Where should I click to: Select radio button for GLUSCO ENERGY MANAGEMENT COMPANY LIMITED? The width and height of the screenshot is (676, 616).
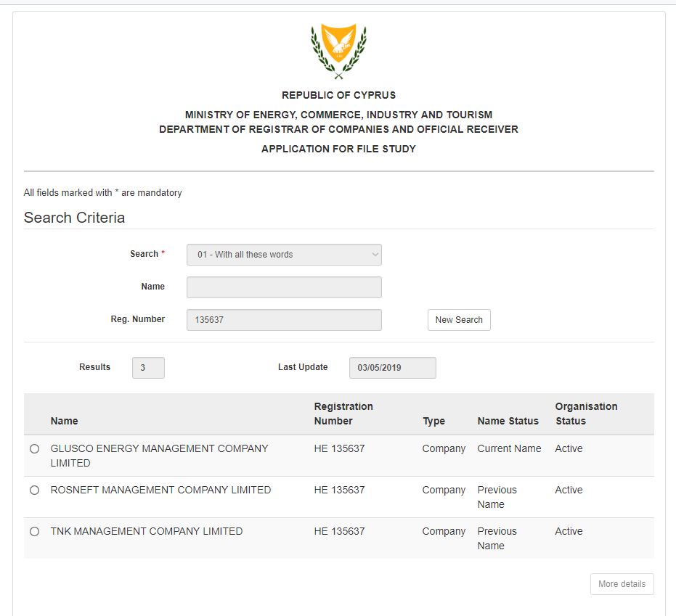pos(35,449)
